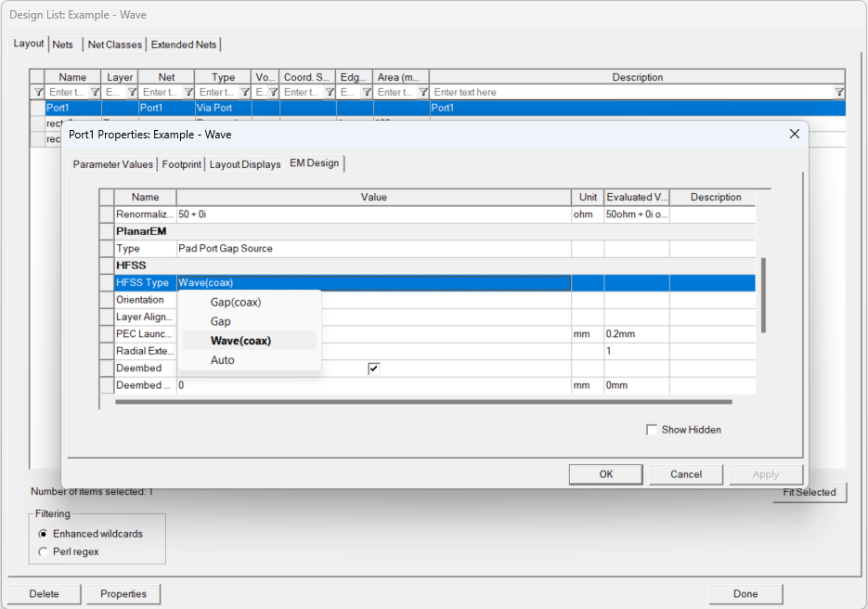Toggle the Deembed checkbox
Screen dimensions: 868x609
pos(374,369)
